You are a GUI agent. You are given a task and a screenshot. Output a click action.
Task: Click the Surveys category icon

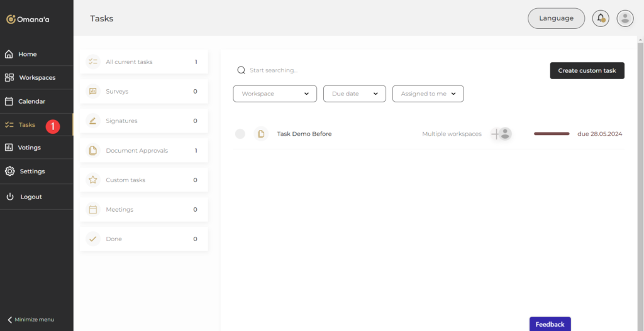(x=93, y=91)
